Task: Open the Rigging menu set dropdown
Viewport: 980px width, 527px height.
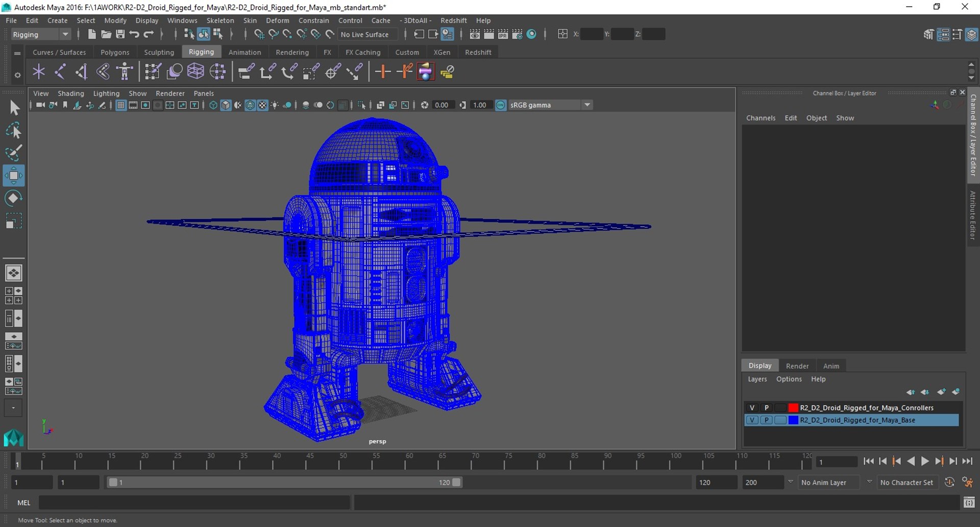Action: point(41,34)
